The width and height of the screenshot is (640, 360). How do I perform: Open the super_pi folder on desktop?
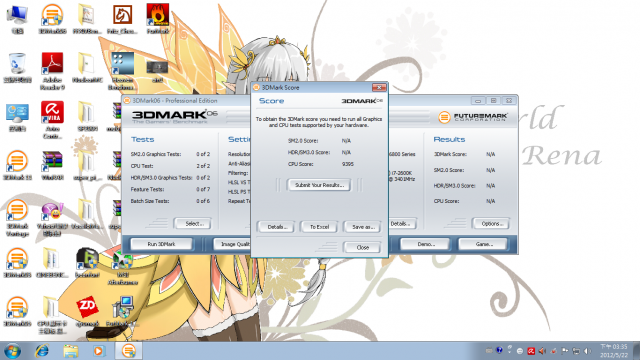(x=87, y=165)
